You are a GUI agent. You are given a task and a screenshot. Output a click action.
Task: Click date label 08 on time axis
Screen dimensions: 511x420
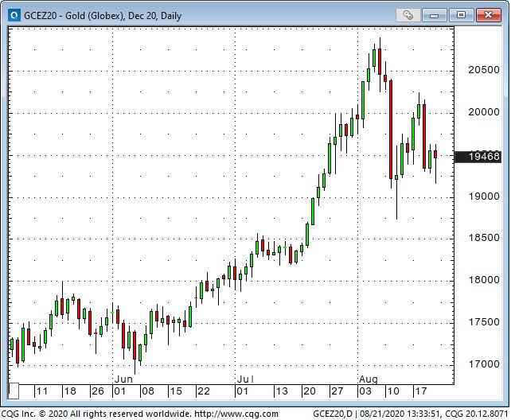click(x=147, y=391)
